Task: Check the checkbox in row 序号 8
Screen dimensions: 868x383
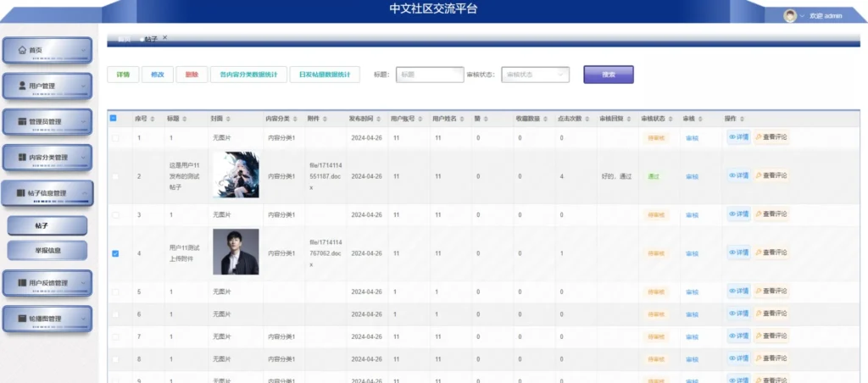Action: click(115, 359)
